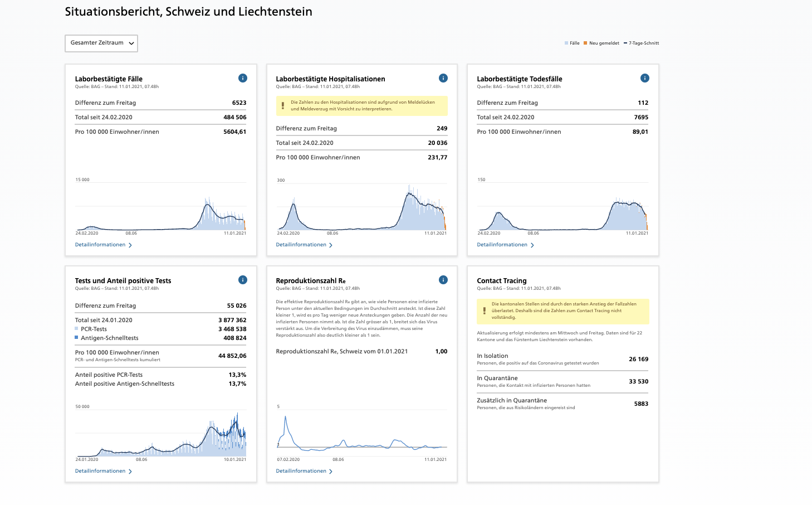Open Detailinformationen for Reproduktionszahl
This screenshot has height=505, width=812.
tap(304, 471)
